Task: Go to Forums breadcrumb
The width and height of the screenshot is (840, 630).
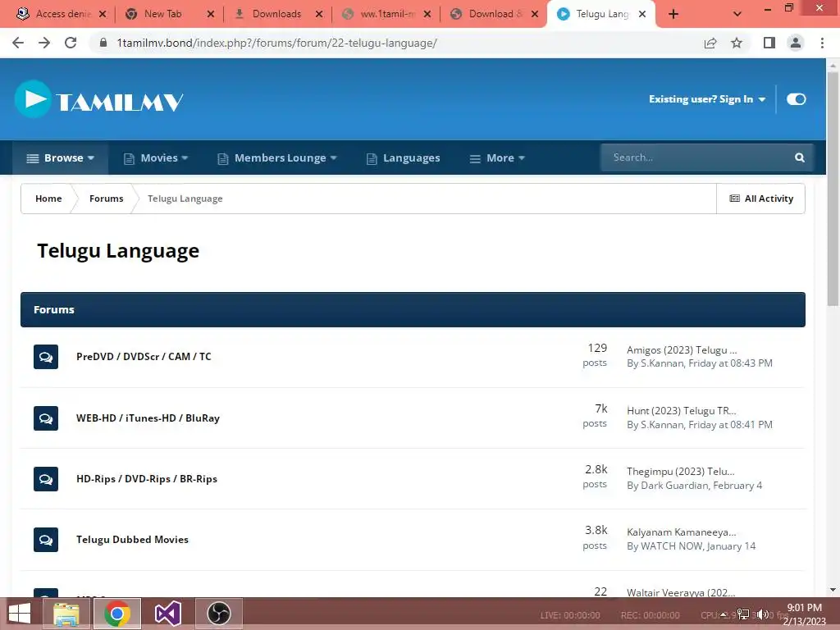Action: (106, 199)
